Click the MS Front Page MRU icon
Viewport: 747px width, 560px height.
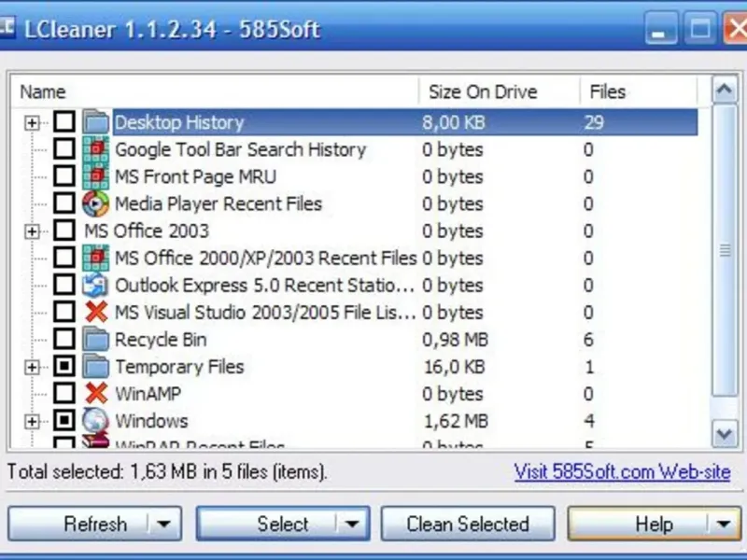point(96,176)
